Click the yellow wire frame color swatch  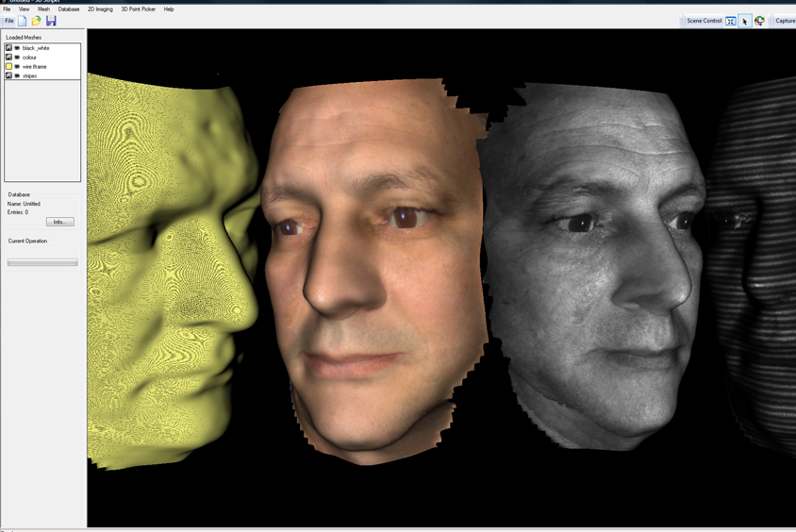[x=9, y=67]
